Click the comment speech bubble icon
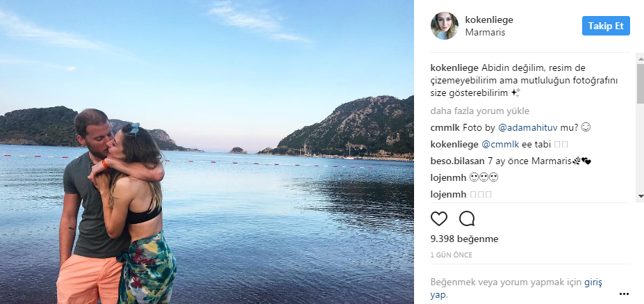This screenshot has width=644, height=304. 467,219
